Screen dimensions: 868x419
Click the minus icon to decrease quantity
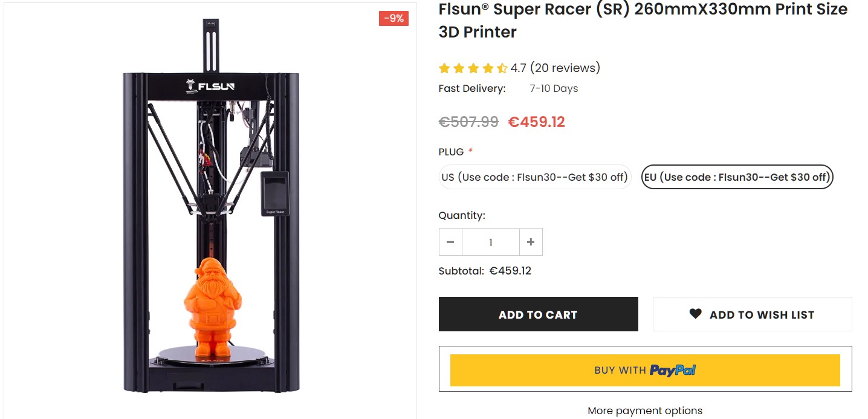coord(450,241)
